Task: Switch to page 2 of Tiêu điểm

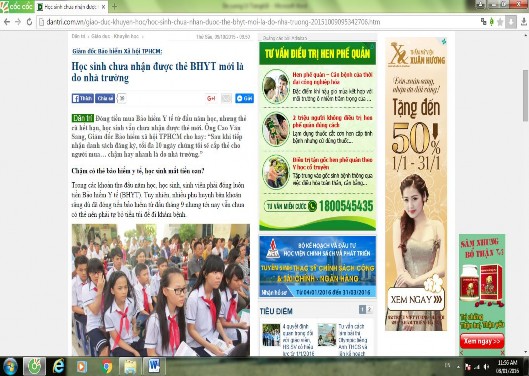Action: pyautogui.click(x=369, y=309)
